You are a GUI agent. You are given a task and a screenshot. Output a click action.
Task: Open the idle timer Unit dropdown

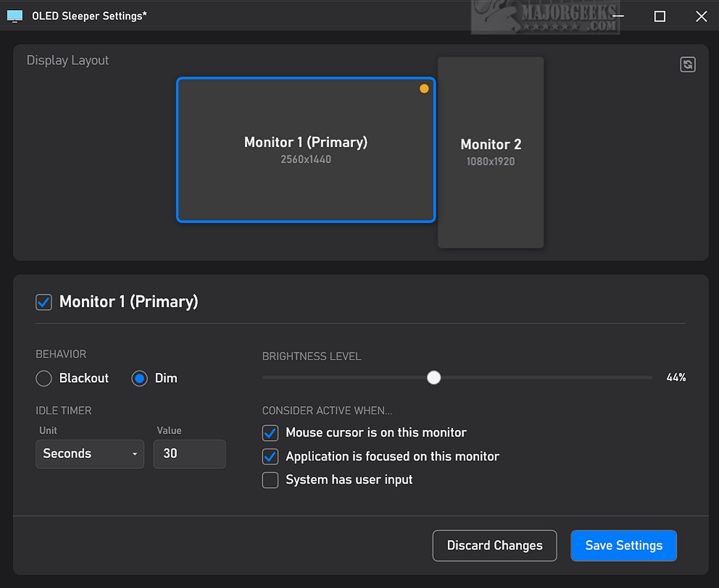click(90, 454)
